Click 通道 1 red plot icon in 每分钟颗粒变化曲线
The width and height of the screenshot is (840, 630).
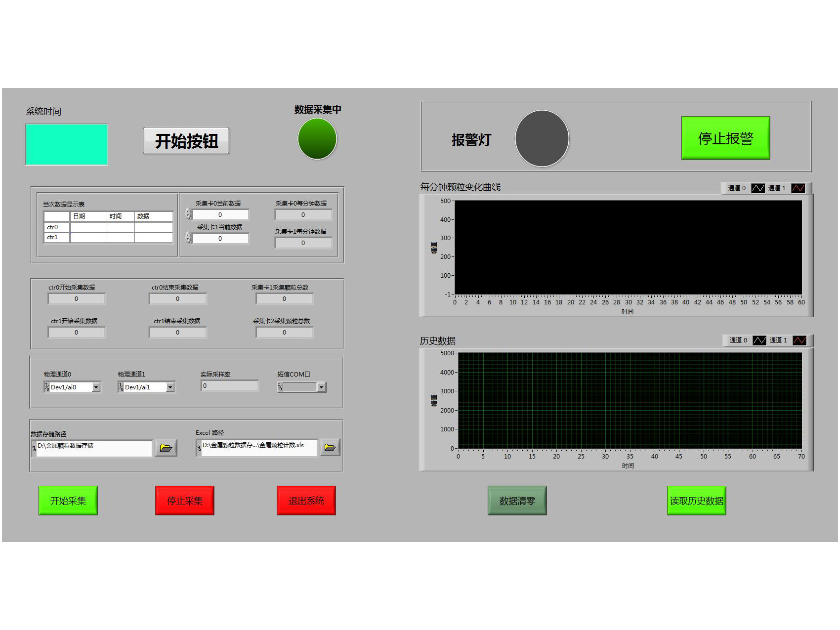(x=798, y=188)
